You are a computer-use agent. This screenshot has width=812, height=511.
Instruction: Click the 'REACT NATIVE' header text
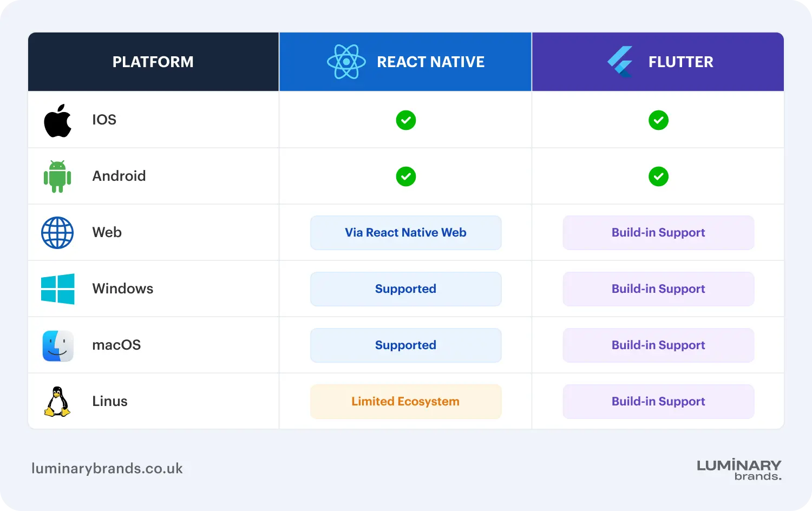(431, 62)
